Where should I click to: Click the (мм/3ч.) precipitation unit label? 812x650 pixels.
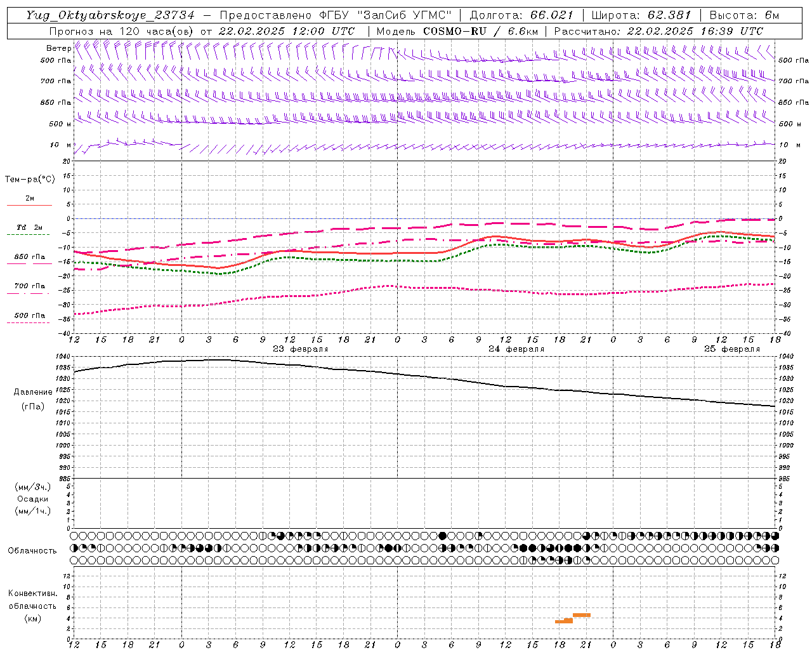[x=33, y=487]
